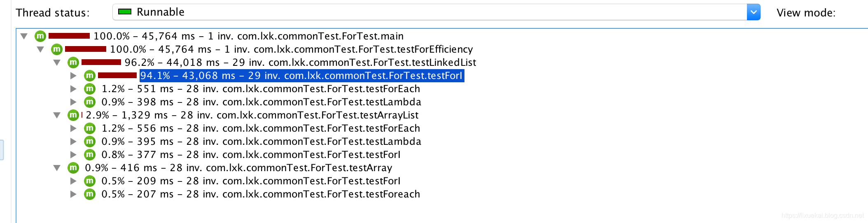Click method icon of 377 ms testForI
Screen dimensions: 868x223
89,155
